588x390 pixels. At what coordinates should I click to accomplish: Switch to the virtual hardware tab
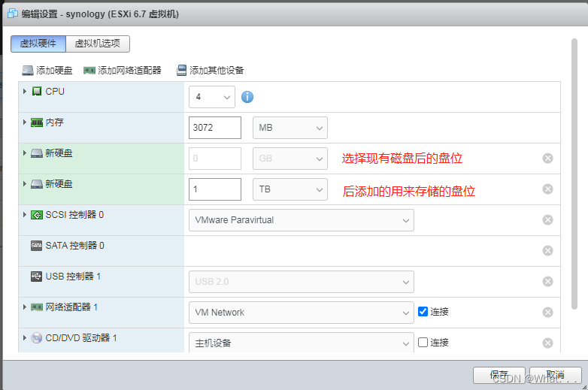tap(38, 44)
